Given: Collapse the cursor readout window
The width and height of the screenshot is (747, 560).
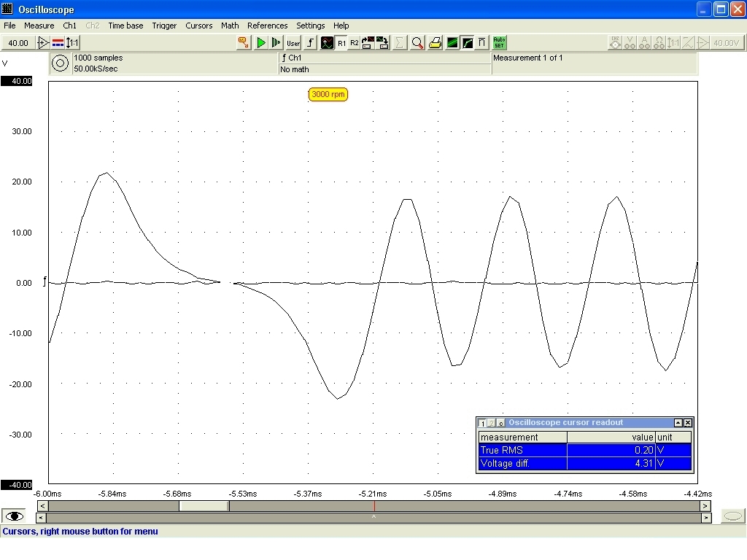Looking at the screenshot, I should click(x=678, y=423).
